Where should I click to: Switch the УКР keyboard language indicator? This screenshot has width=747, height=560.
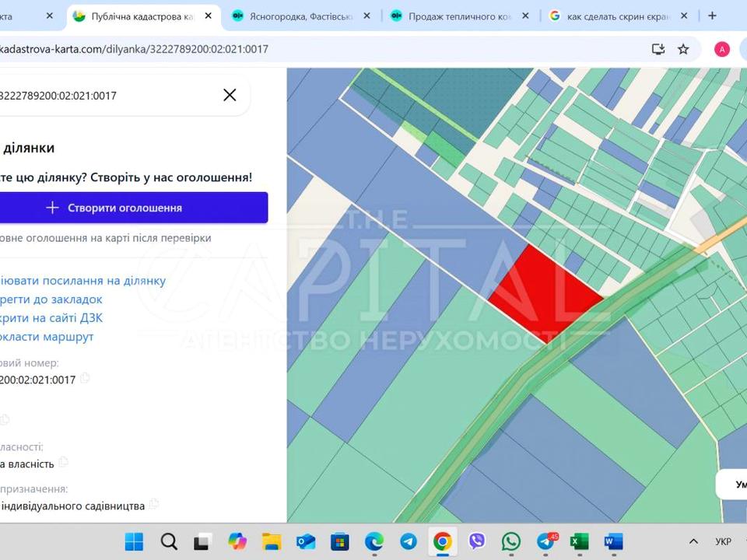(723, 541)
